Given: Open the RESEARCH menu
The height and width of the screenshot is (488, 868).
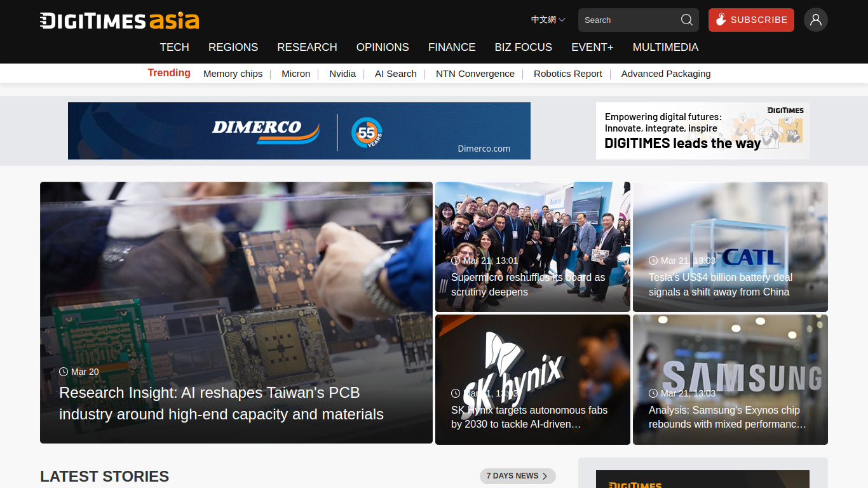Looking at the screenshot, I should [307, 47].
